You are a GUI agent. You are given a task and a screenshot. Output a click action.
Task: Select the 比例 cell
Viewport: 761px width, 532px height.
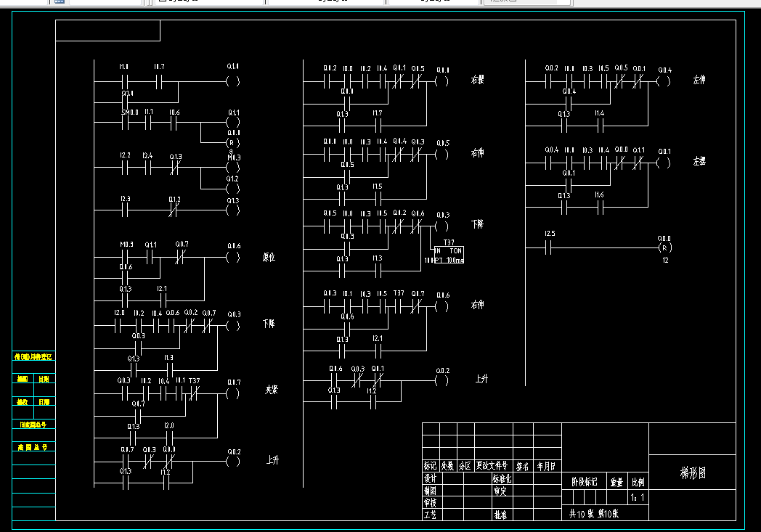pyautogui.click(x=638, y=482)
